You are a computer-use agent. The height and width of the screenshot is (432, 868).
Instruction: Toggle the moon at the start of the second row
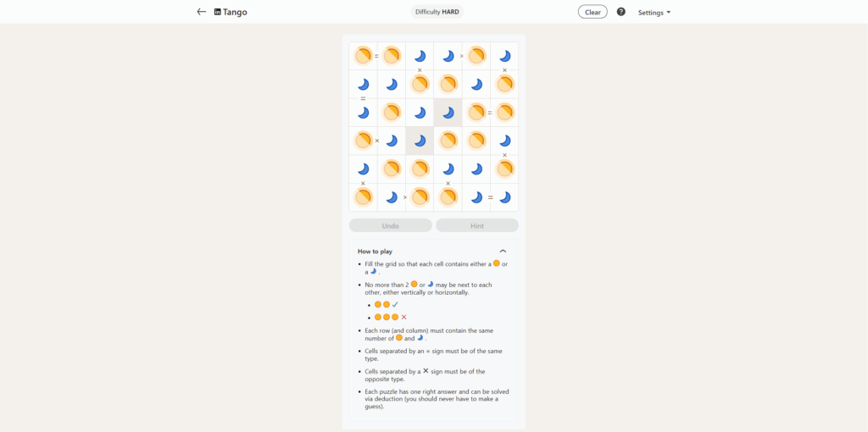(x=363, y=84)
